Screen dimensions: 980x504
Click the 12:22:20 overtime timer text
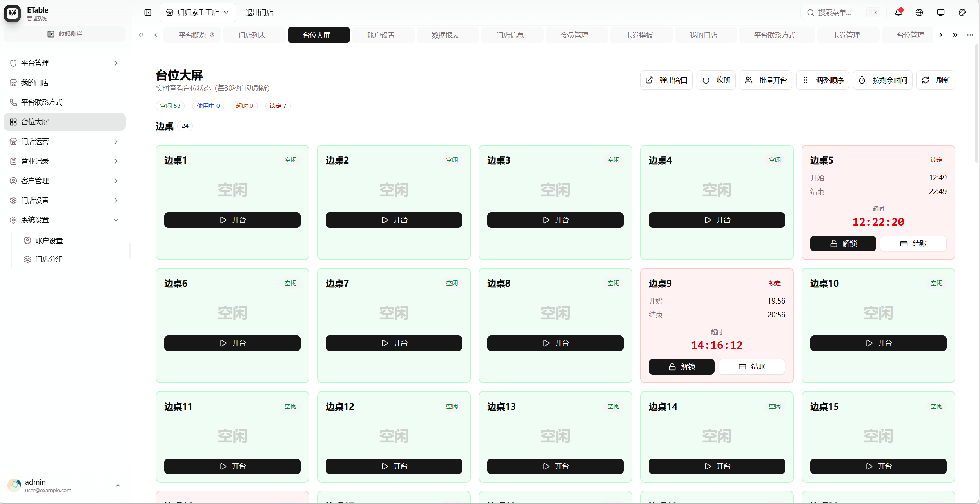pos(878,222)
